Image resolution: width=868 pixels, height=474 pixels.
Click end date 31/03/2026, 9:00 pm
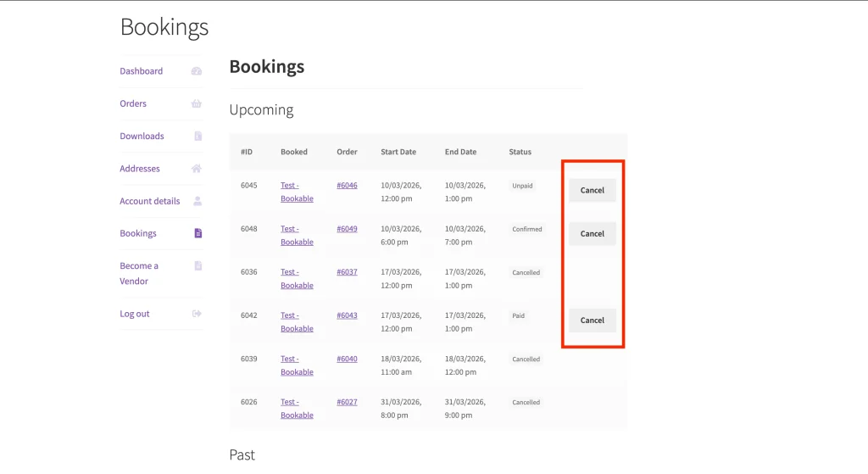[465, 409]
